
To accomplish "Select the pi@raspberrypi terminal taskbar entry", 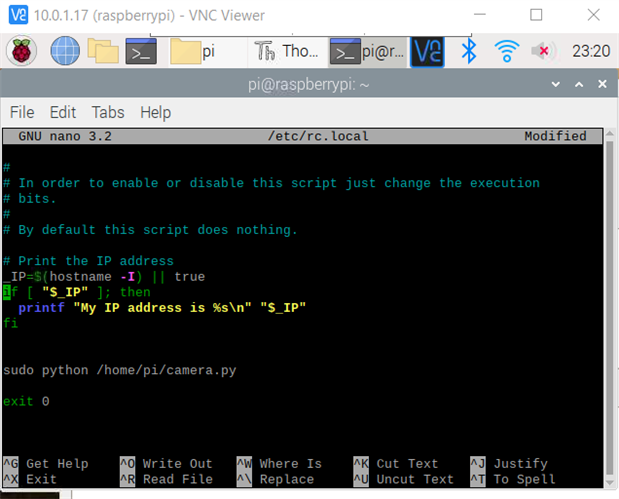I will coord(367,51).
